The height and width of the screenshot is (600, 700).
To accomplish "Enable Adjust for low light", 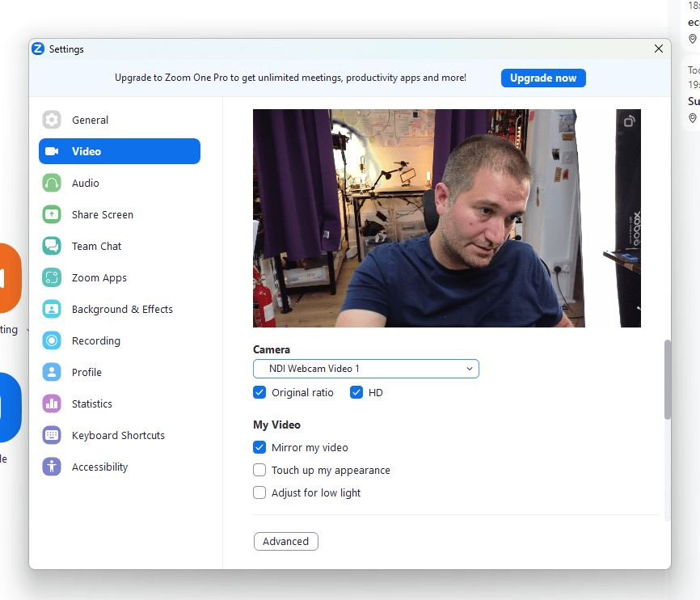I will point(259,492).
